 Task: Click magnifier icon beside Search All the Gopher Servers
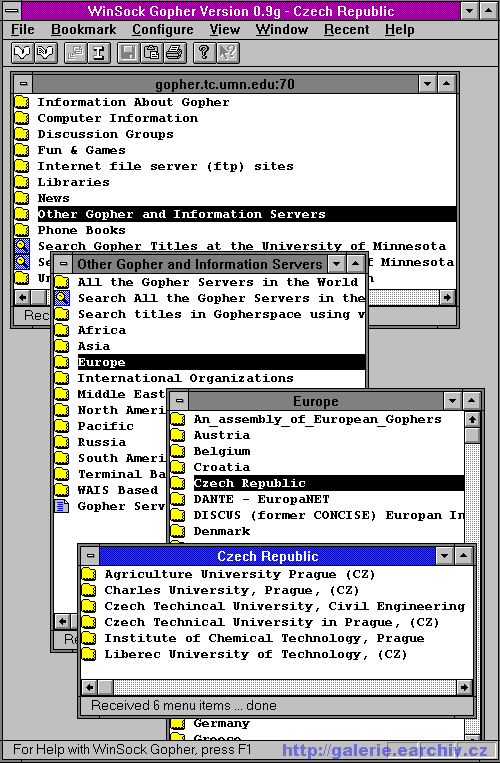pyautogui.click(x=62, y=298)
